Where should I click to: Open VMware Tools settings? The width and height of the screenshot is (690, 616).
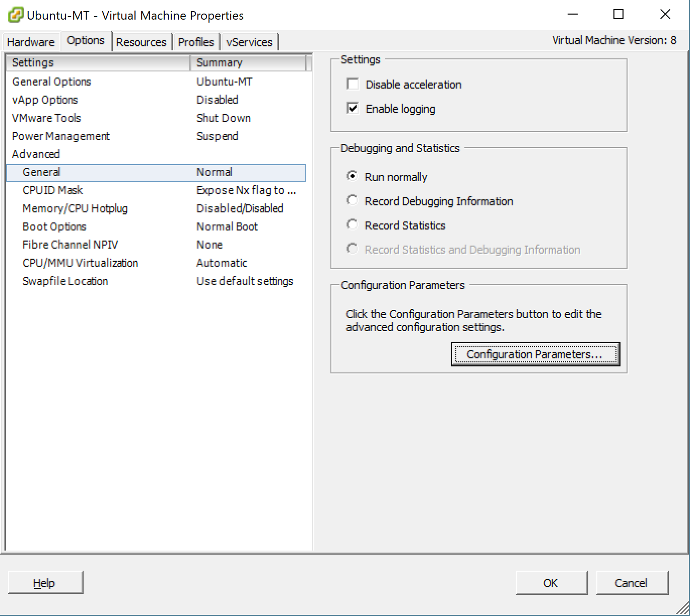46,118
